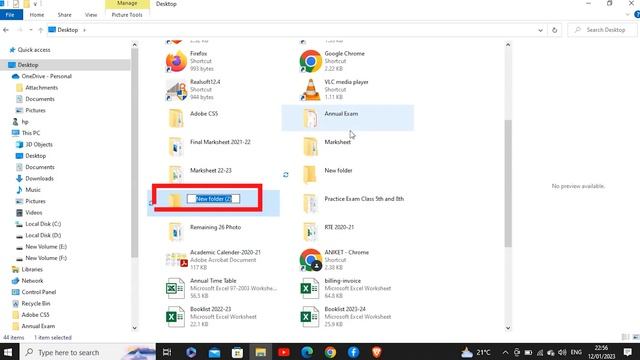
Task: Select the billing-invoice Excel worksheet
Action: tap(346, 288)
